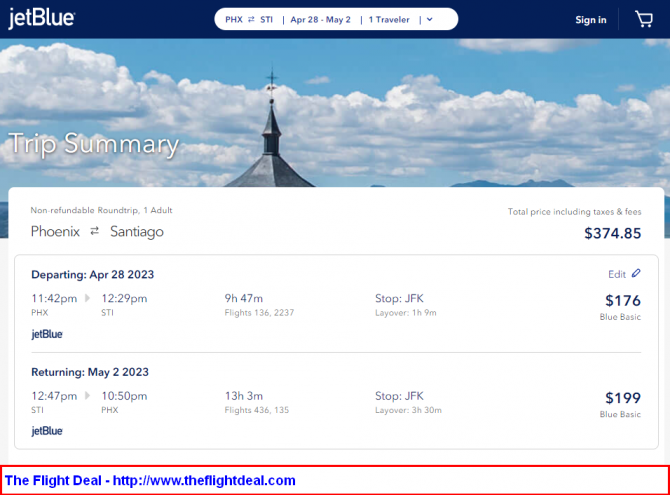Viewport: 670px width, 495px height.
Task: Click Stop: JFK on departing flight
Action: tap(399, 298)
